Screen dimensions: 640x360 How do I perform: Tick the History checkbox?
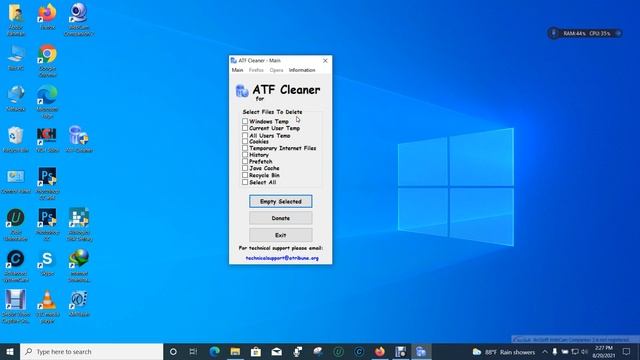coord(245,155)
